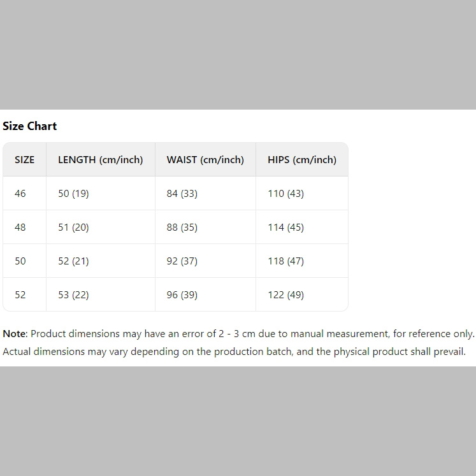The width and height of the screenshot is (476, 476).
Task: Select length value 52 (21)
Action: pos(73,261)
